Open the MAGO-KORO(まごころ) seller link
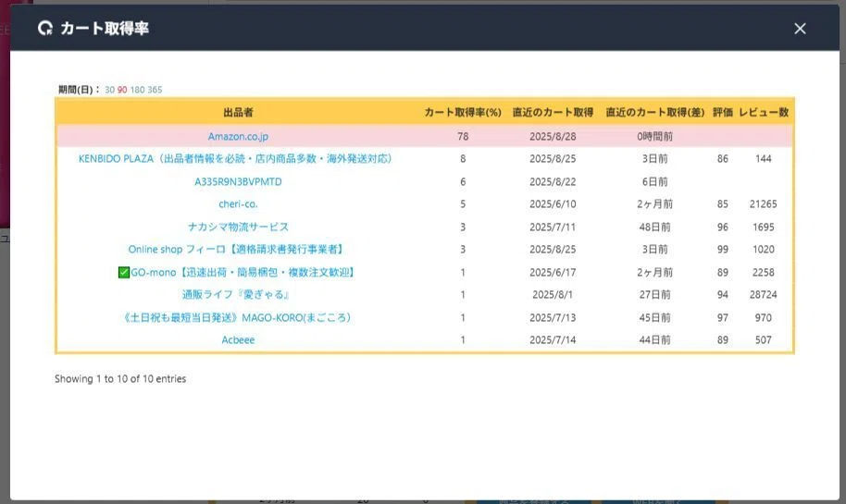 tap(237, 317)
